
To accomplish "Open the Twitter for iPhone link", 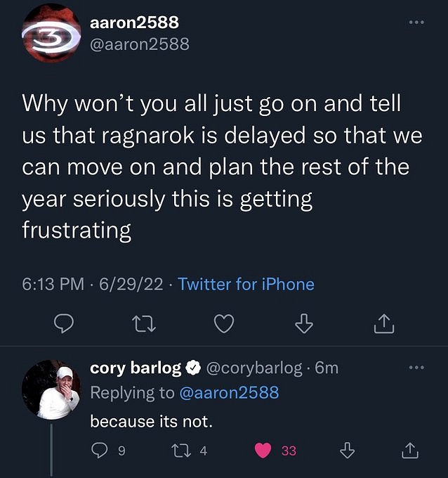I will click(246, 284).
